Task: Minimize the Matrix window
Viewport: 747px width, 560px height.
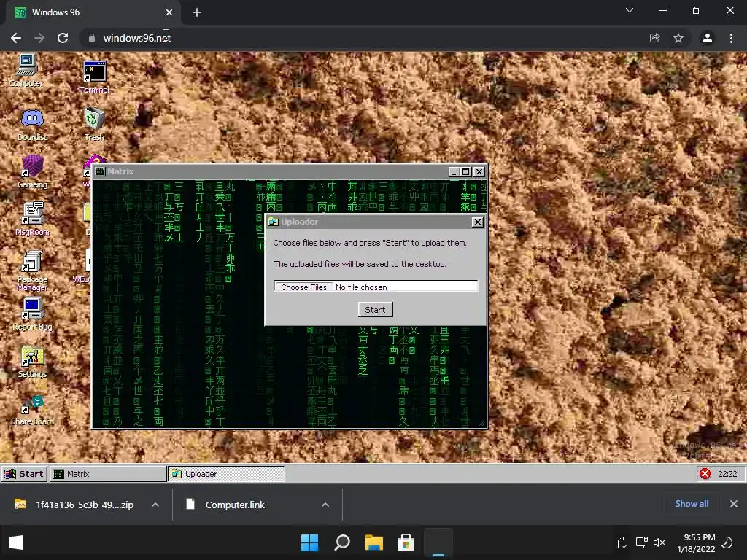Action: click(454, 171)
